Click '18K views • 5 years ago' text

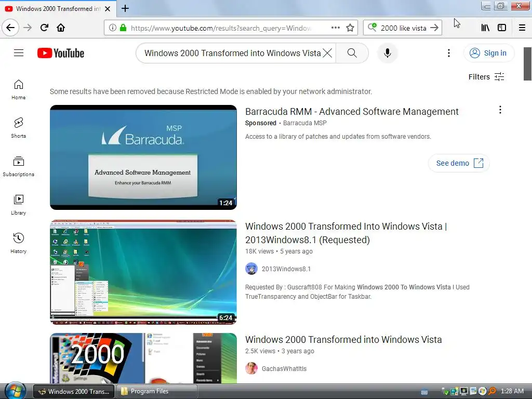click(x=279, y=251)
